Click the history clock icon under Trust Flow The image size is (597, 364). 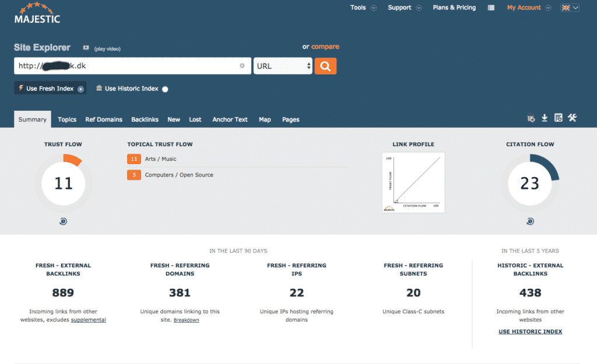coord(63,221)
